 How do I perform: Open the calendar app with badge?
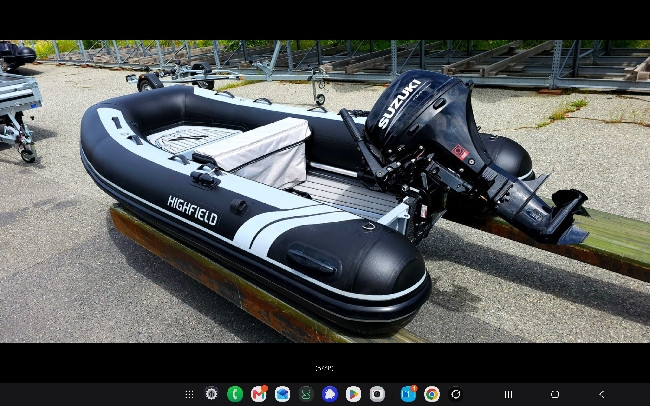pos(408,394)
